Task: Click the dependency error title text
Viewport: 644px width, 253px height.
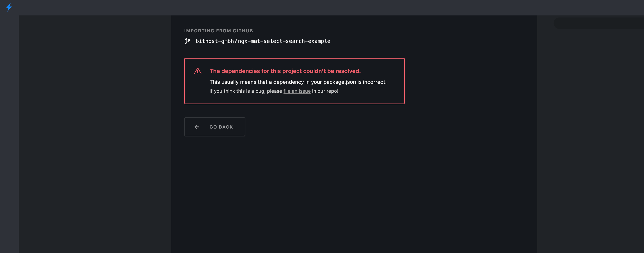Action: 285,71
